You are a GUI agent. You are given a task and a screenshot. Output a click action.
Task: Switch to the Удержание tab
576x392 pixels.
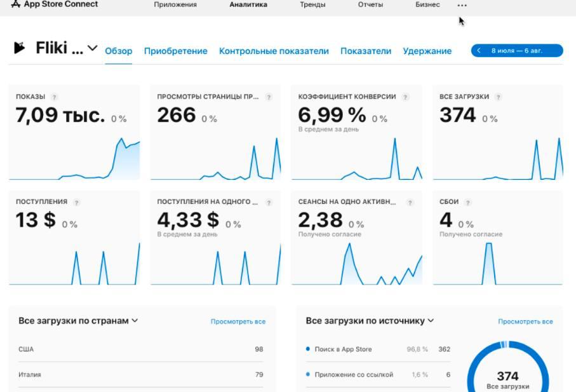[x=427, y=51]
